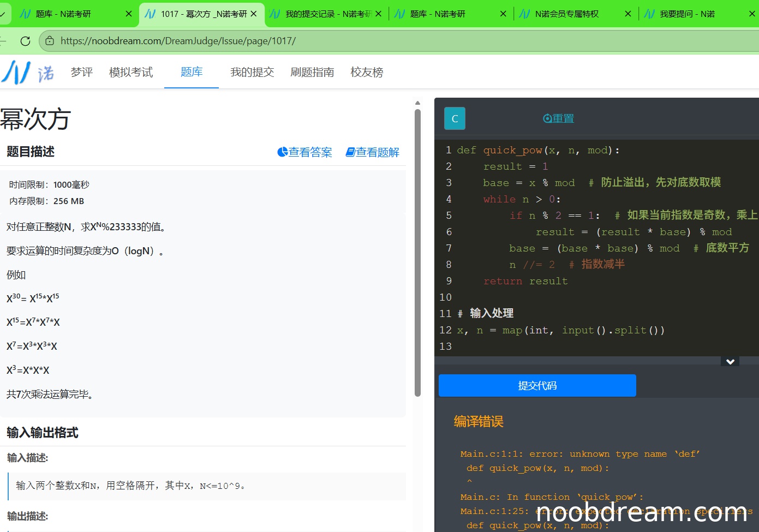
Task: Expand the code editor with the chevron
Action: (730, 362)
